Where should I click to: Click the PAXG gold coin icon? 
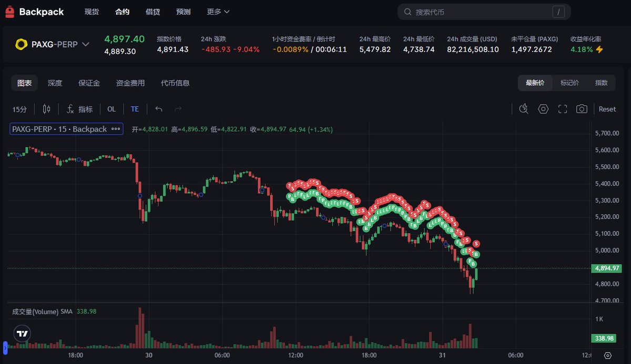tap(21, 45)
